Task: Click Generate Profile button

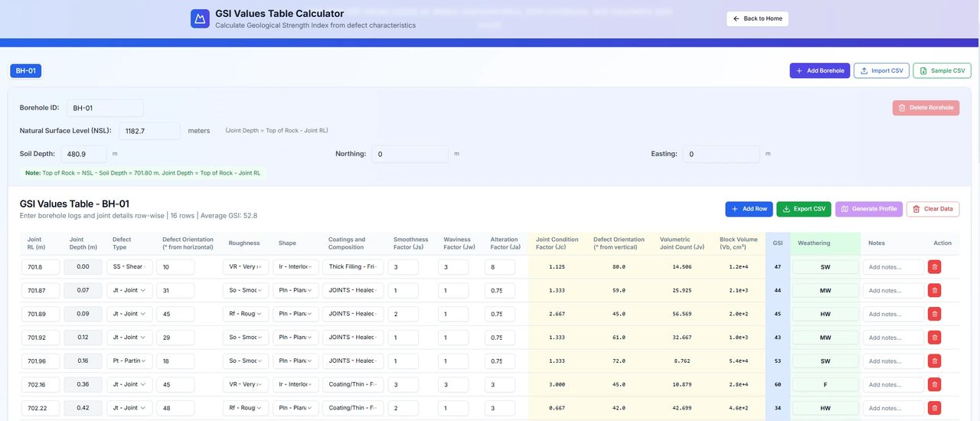Action: point(869,209)
